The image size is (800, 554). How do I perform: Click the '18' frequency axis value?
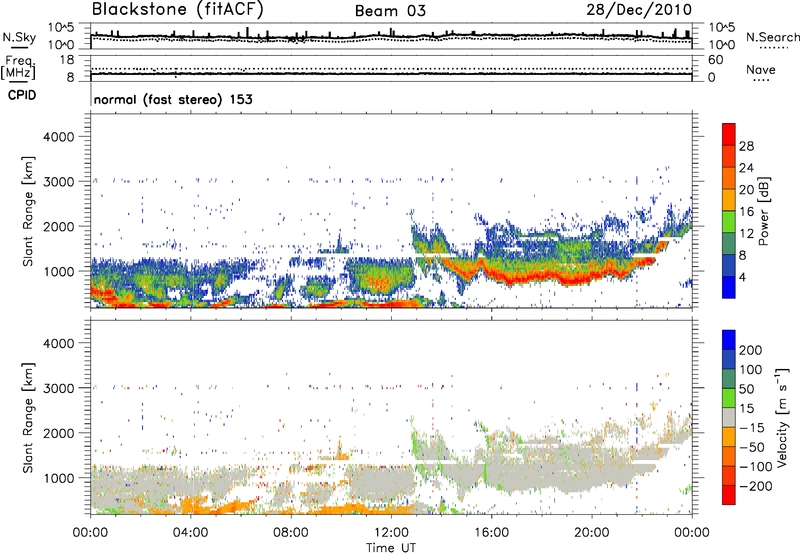pos(67,60)
